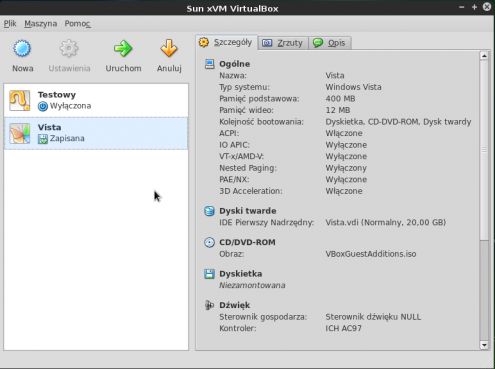
Task: Click the Sterownik gospodarza label
Action: click(x=263, y=317)
